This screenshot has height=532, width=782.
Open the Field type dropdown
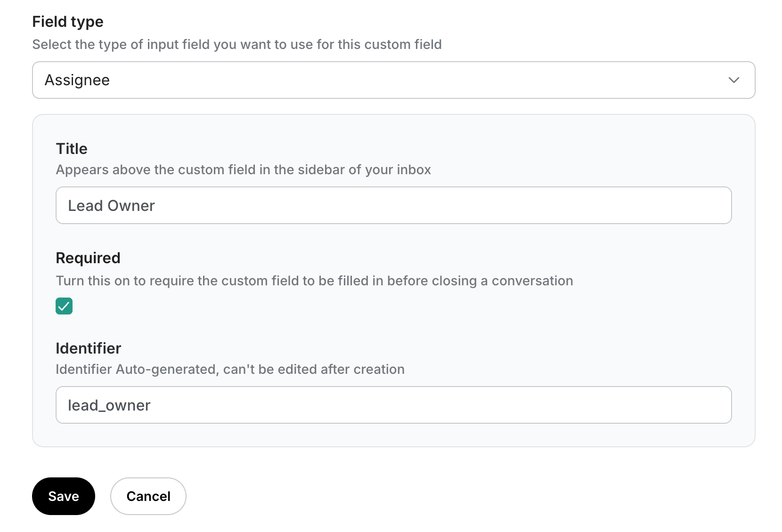pos(393,80)
